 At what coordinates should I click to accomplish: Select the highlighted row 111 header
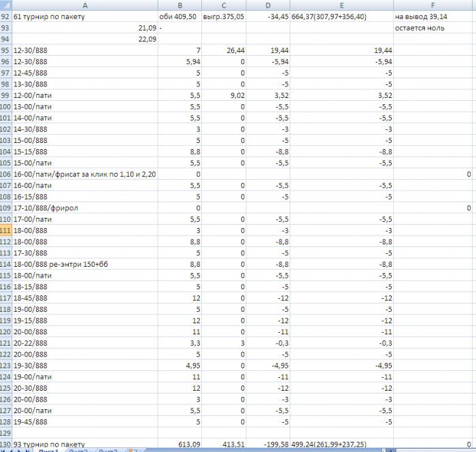5,230
